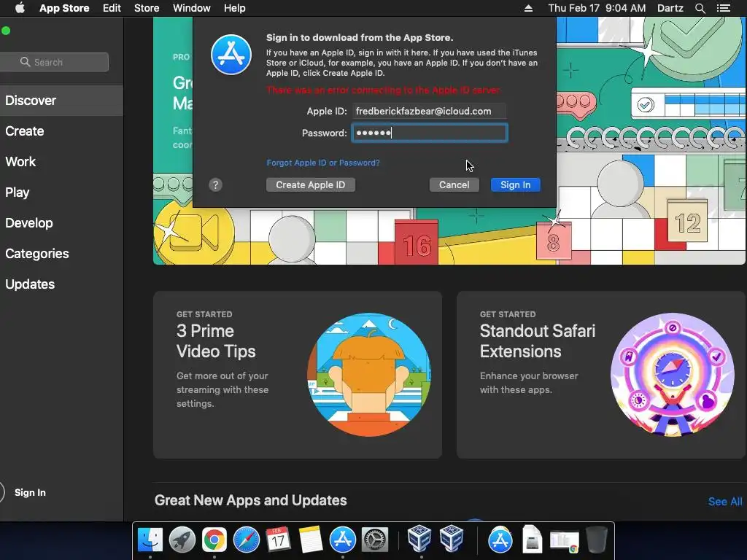747x560 pixels.
Task: Open Standout Safari Extensions card
Action: pos(602,375)
